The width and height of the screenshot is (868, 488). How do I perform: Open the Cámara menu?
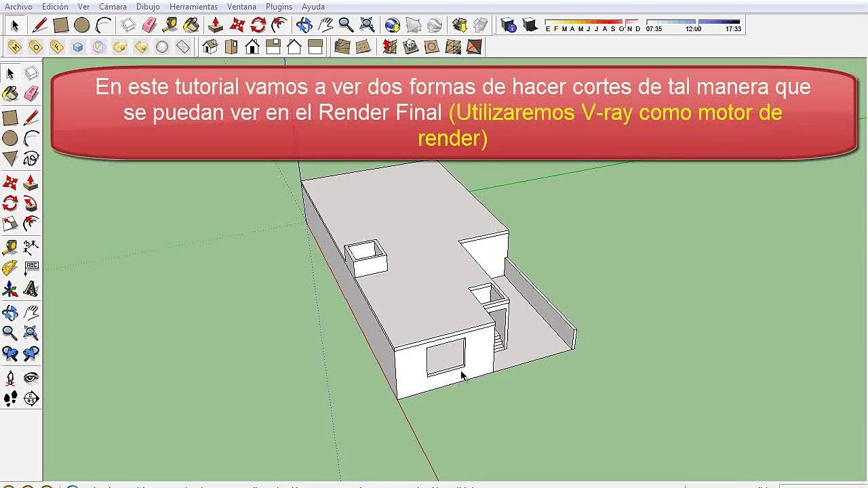[x=113, y=7]
